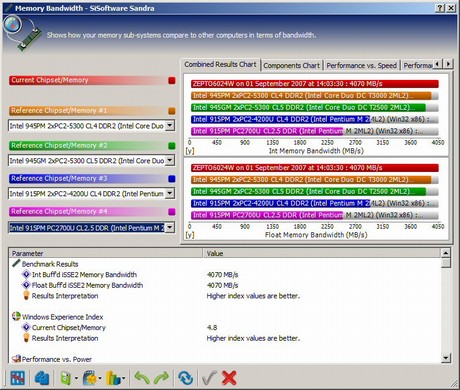Click the Int Buff'd iSSE2 Memory Bandwidth diamond icon
This screenshot has height=390, width=460.
pos(26,274)
